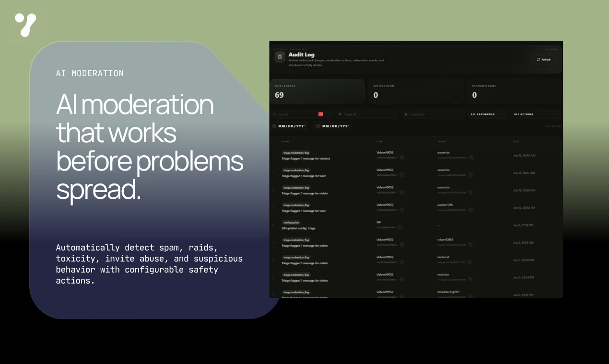This screenshot has height=364, width=609.
Task: Click the target name passion1216
Action: point(445,205)
